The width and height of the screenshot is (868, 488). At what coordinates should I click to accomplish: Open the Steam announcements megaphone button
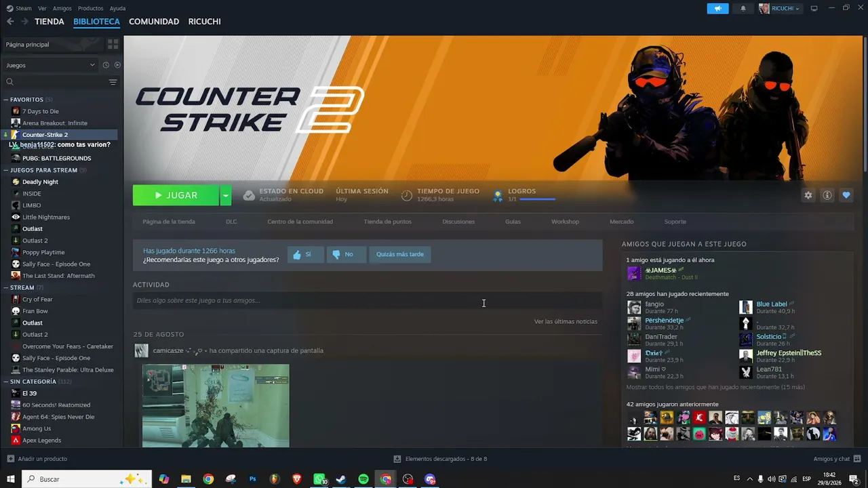click(717, 8)
